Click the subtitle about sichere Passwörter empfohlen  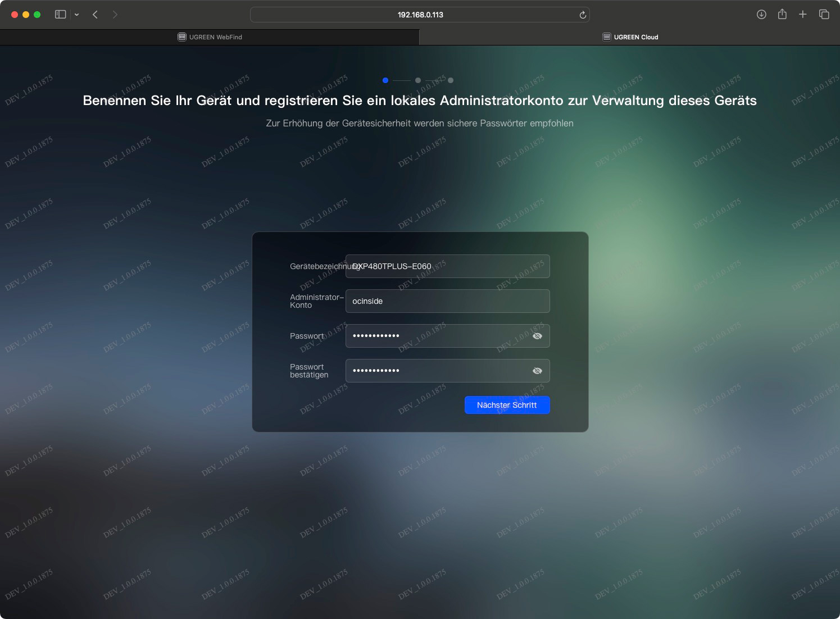coord(420,123)
